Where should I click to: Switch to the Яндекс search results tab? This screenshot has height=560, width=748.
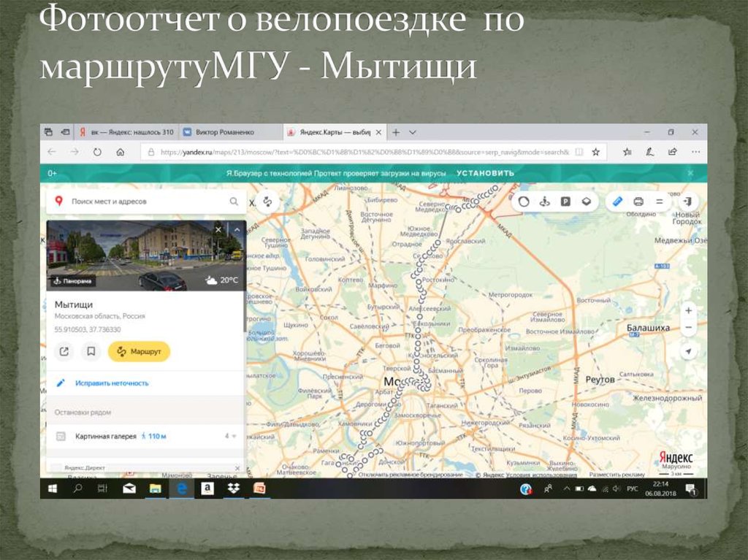tap(128, 132)
